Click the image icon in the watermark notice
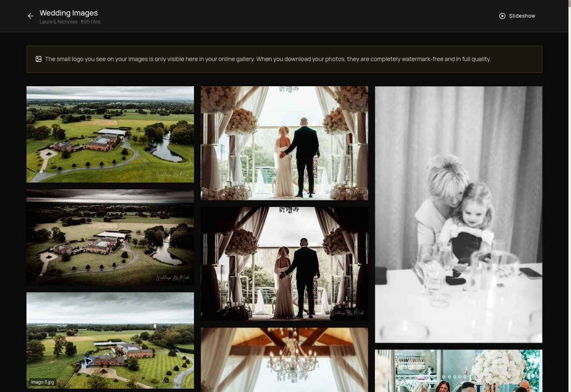 39,59
